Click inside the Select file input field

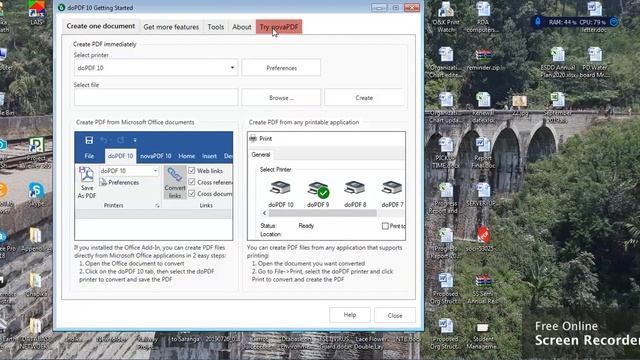point(156,98)
